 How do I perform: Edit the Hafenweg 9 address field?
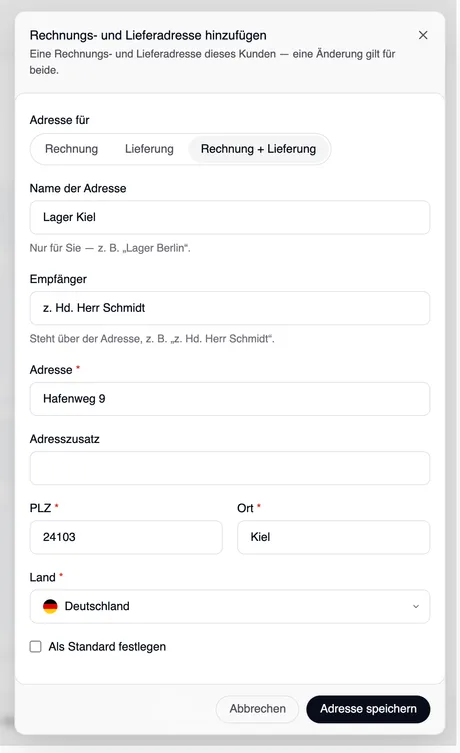point(230,399)
